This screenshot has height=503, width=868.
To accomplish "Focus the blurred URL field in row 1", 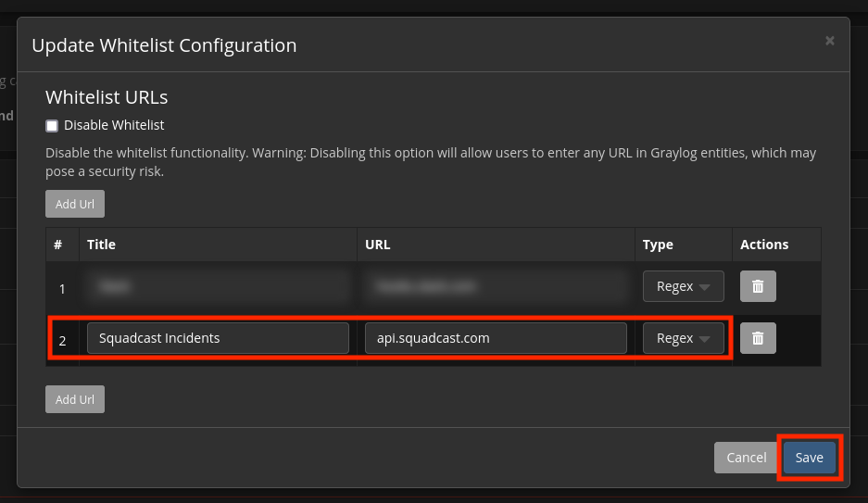I will (496, 286).
